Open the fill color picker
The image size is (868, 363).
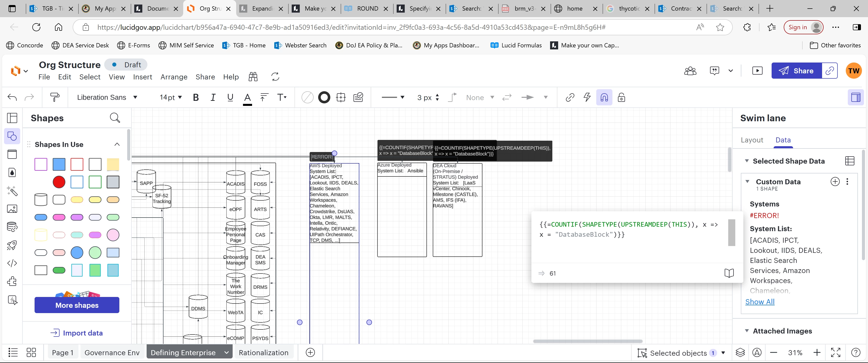coord(307,98)
